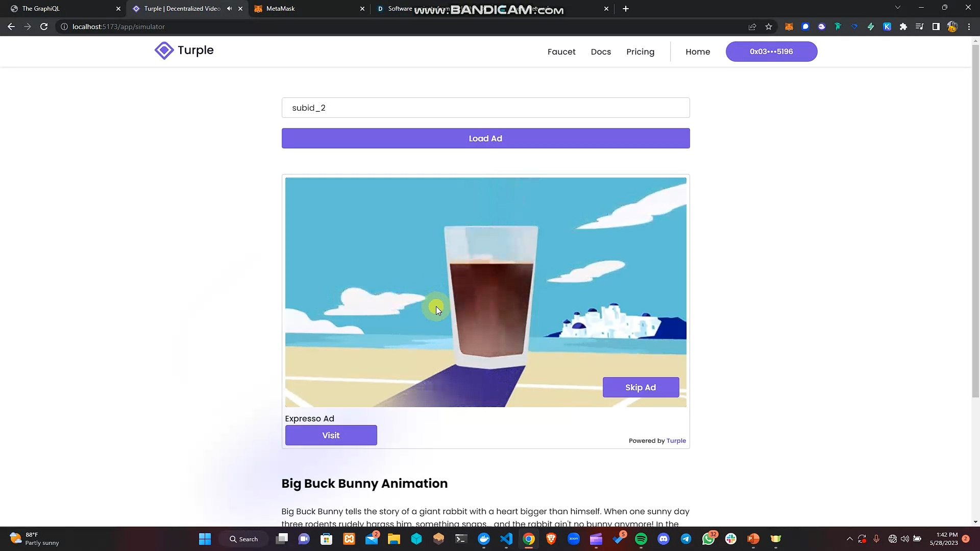Screen dimensions: 980x551
Task: Click the page vertical scrollbar thumb
Action: click(x=975, y=219)
